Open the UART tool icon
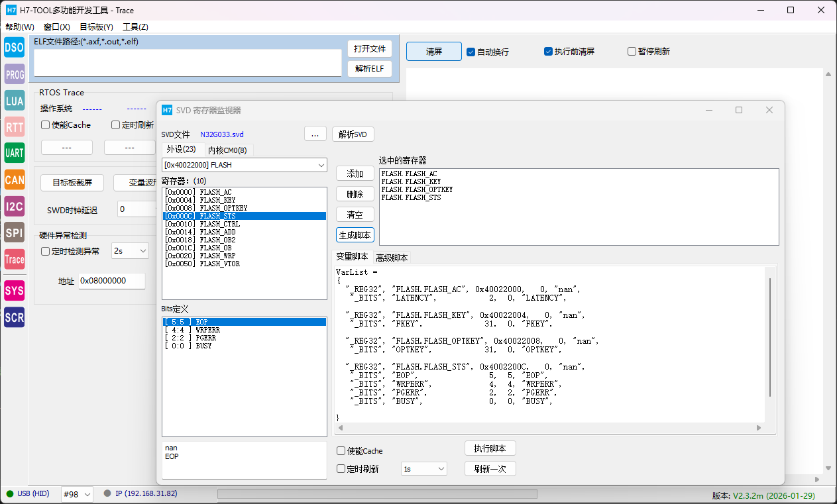This screenshot has height=504, width=837. click(x=14, y=153)
